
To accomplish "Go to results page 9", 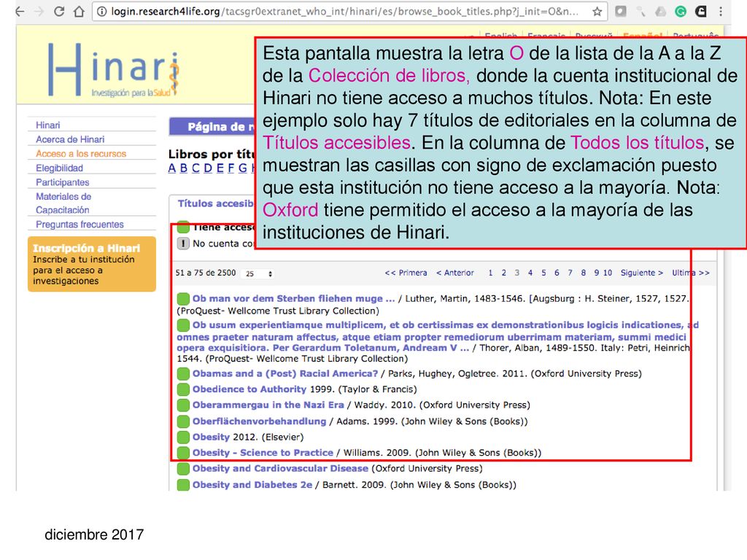I will (597, 273).
